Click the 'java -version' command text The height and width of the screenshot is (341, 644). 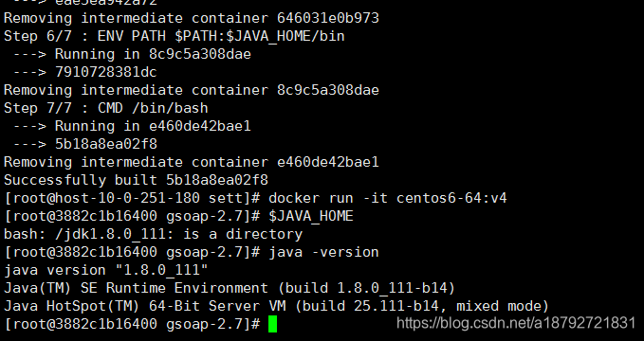coord(323,252)
